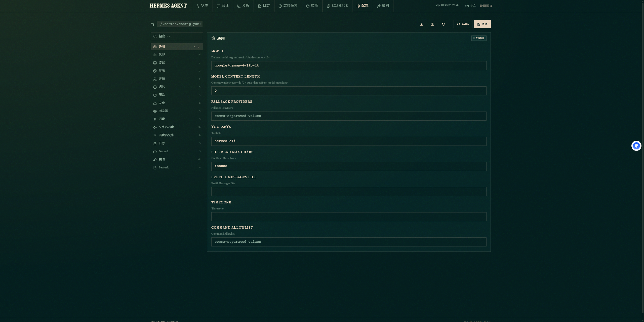Toggle YAML view mode

(x=463, y=24)
